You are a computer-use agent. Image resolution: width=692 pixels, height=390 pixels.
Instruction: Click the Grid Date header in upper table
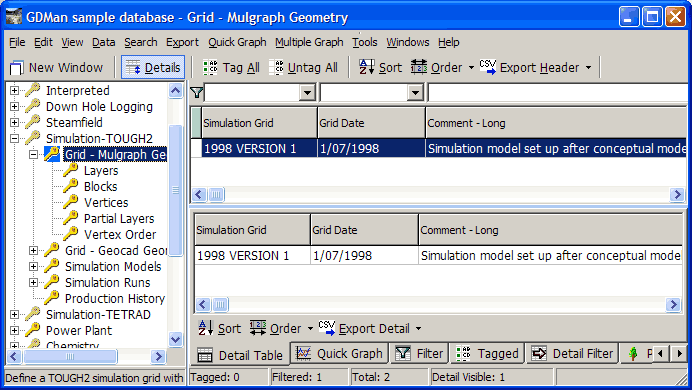[371, 123]
